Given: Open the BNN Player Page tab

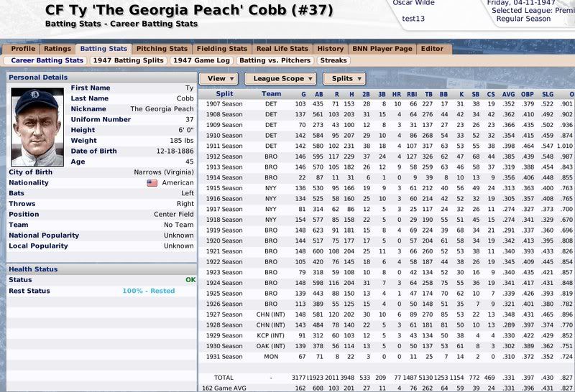Looking at the screenshot, I should [382, 49].
